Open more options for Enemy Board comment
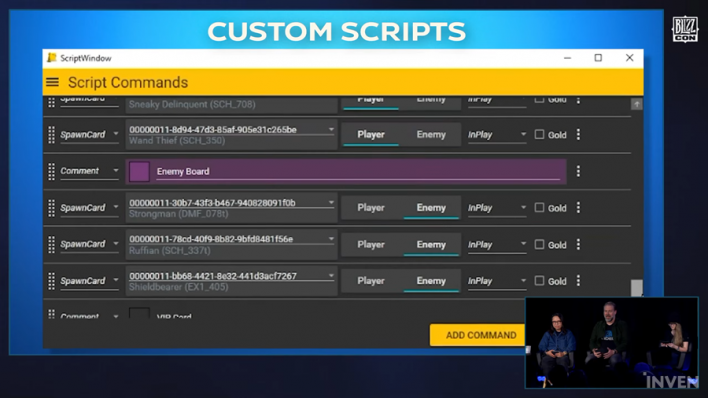Viewport: 708px width, 398px height. (578, 171)
